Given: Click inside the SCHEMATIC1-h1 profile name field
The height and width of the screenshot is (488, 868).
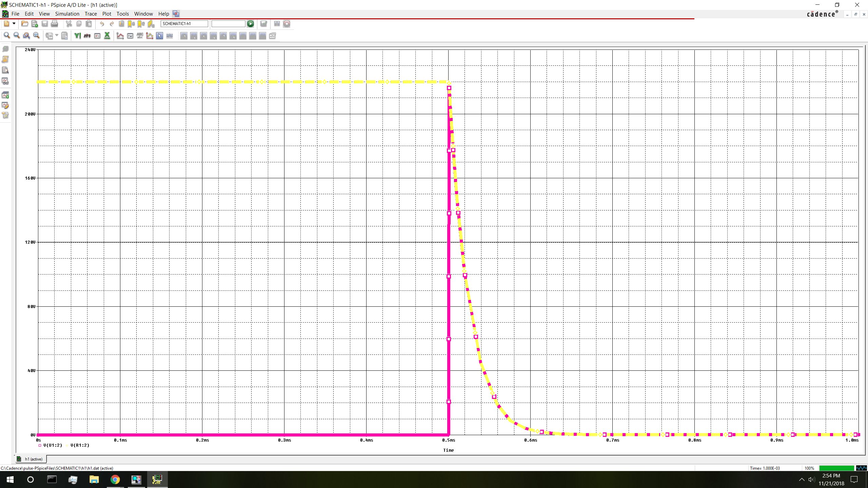Looking at the screenshot, I should 184,24.
